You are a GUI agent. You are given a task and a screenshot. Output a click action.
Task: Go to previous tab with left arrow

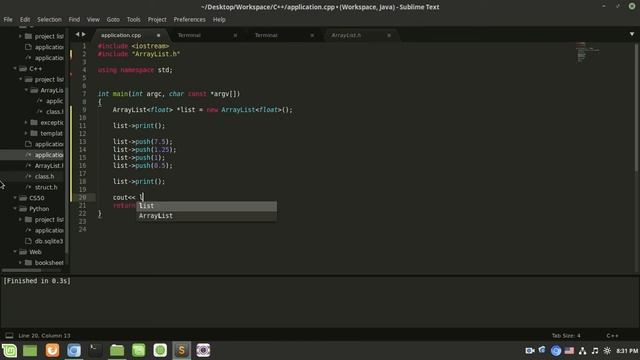pyautogui.click(x=77, y=35)
